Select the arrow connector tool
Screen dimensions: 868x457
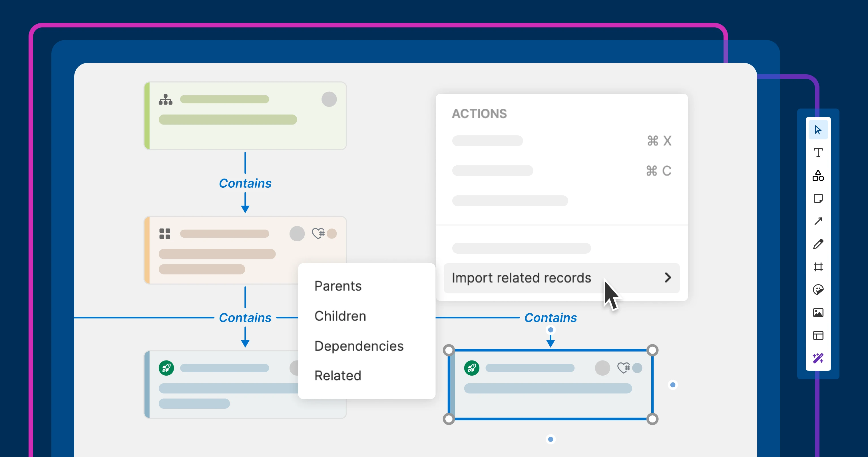[x=818, y=221]
